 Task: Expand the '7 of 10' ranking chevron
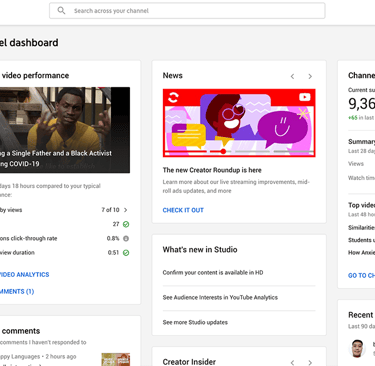[126, 210]
